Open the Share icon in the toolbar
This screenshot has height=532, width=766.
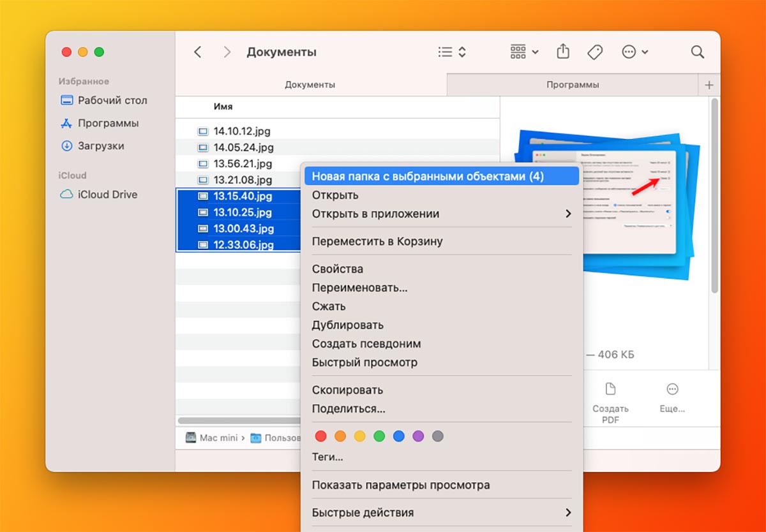562,52
